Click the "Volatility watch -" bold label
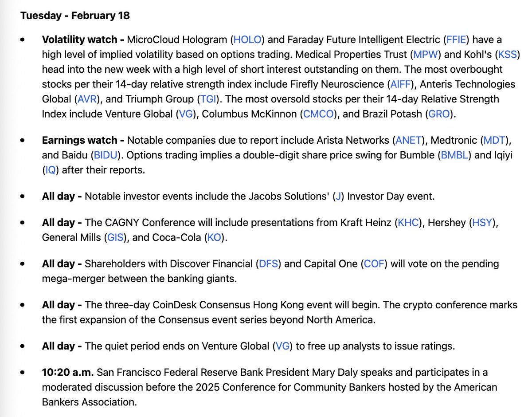532x417 pixels. pos(83,39)
